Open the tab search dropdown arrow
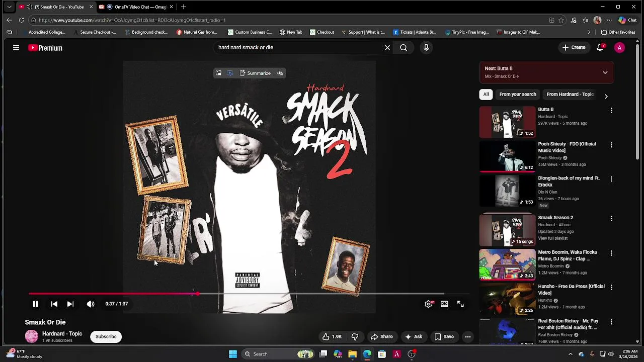Image resolution: width=644 pixels, height=362 pixels. [x=9, y=7]
